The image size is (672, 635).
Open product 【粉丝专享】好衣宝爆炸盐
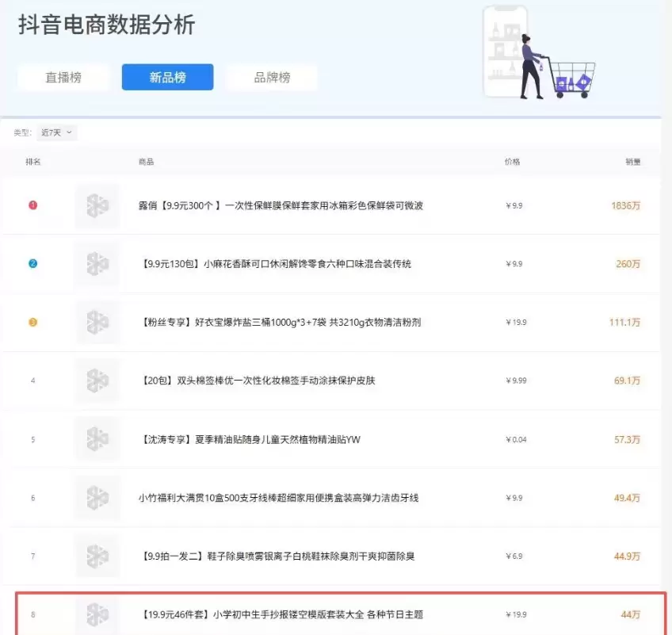click(280, 322)
